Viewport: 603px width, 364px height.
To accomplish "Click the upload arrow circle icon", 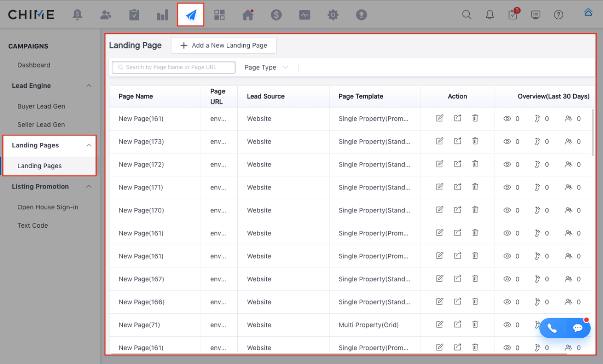I will (x=361, y=15).
